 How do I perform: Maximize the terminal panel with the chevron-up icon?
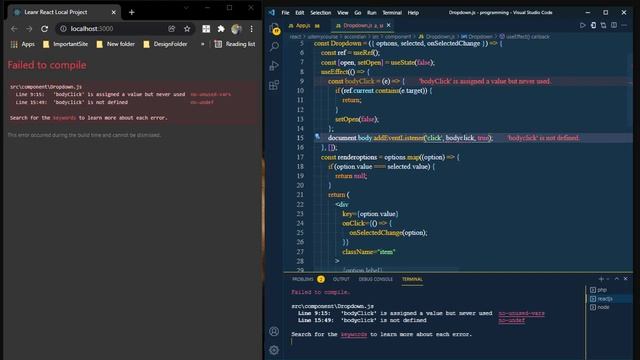(617, 279)
